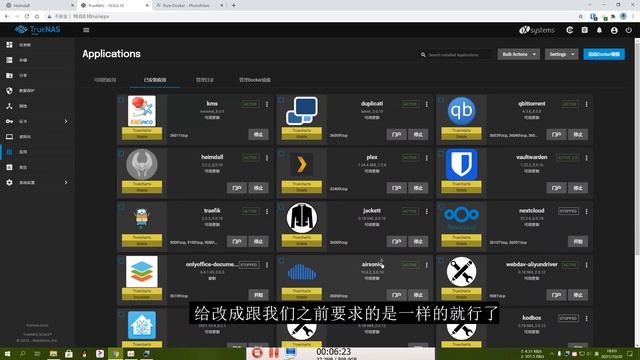Click the duplicati blue squares logo

tap(302, 111)
